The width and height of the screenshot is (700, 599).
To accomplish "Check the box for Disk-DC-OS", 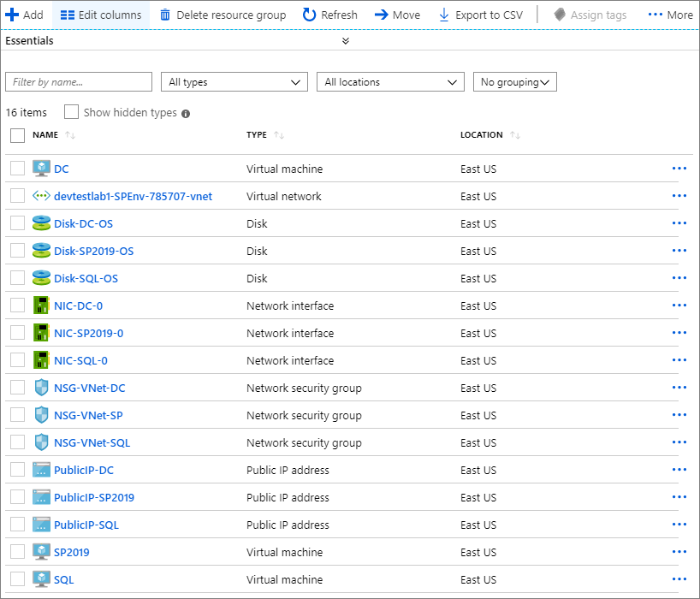I will coord(17,222).
